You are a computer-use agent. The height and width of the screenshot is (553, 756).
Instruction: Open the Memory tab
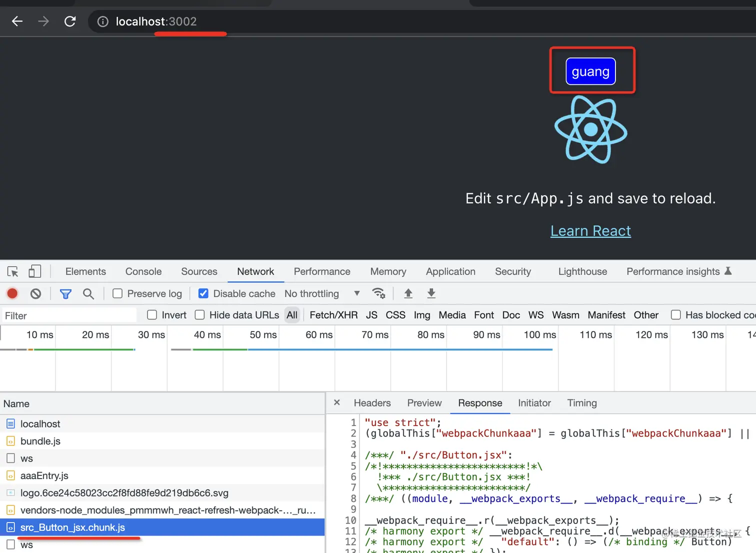coord(388,271)
